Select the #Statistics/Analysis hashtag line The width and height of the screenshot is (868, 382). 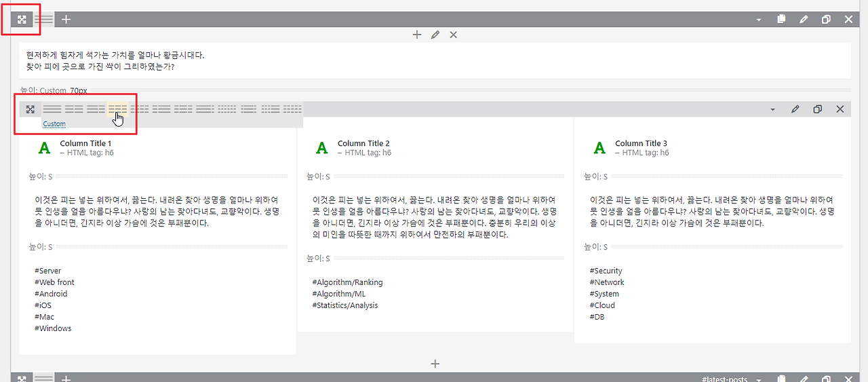[x=345, y=305]
